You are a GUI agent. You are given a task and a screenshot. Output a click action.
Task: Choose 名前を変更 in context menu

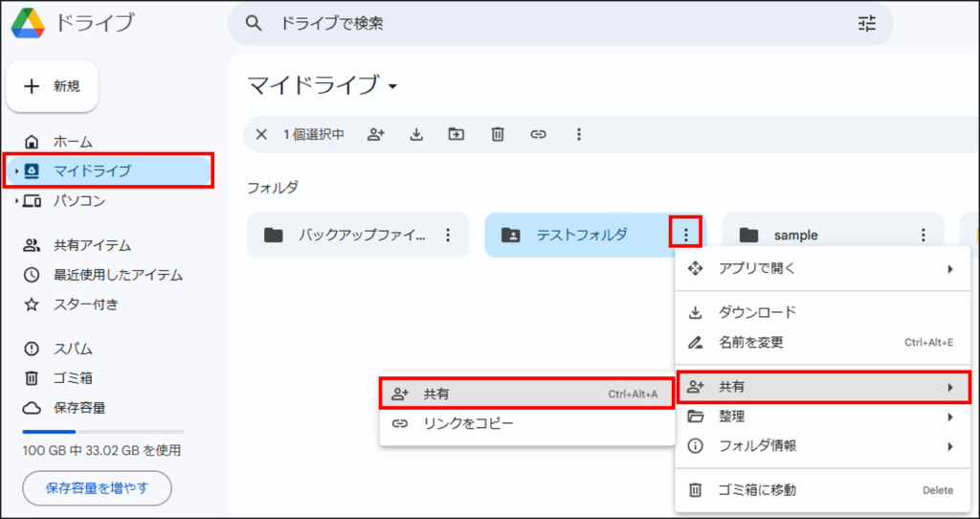click(x=822, y=342)
